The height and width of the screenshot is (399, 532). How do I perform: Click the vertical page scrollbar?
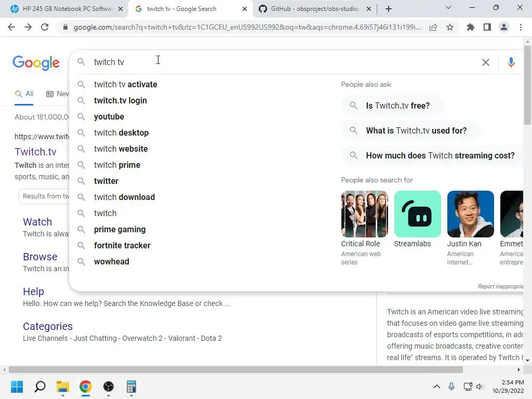527,85
